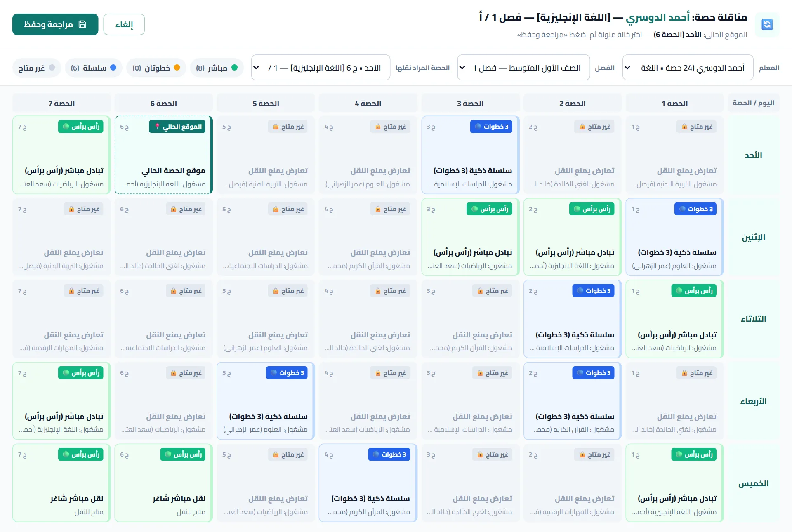The height and width of the screenshot is (532, 792).
Task: Click lock badge in Sunday period 1
Action: coord(697,127)
